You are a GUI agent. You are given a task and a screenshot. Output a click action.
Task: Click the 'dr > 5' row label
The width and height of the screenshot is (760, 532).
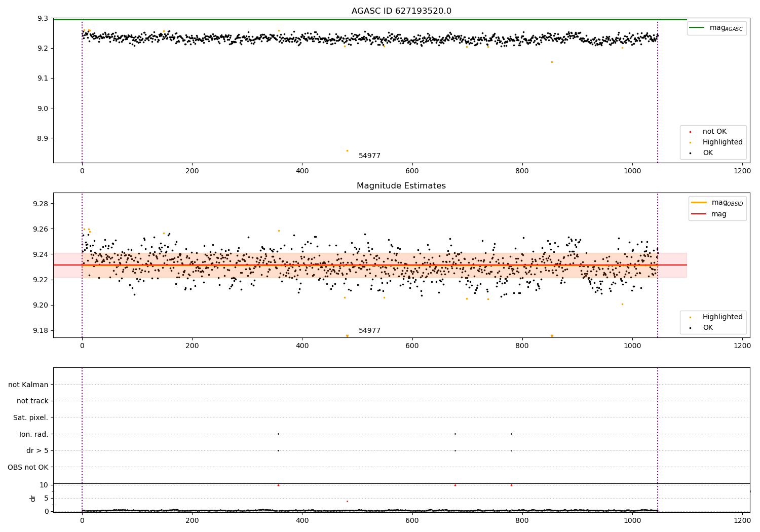37,450
